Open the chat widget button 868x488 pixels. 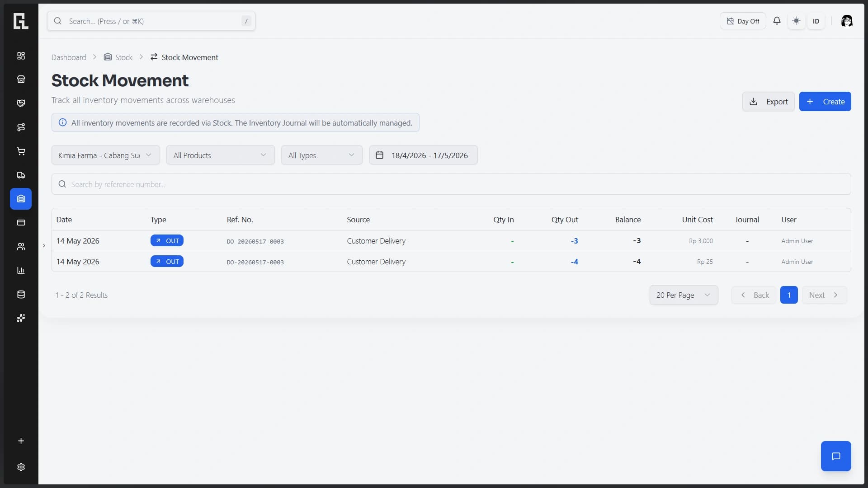pyautogui.click(x=836, y=456)
